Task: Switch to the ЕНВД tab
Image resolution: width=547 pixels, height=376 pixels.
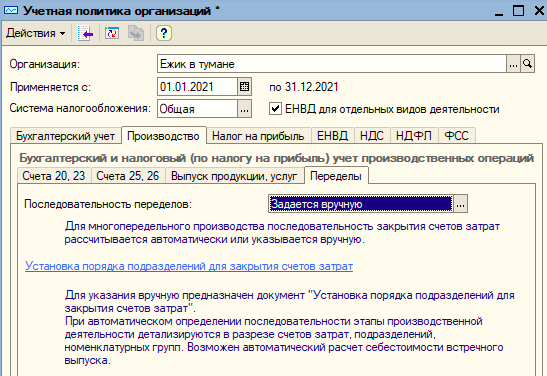Action: pyautogui.click(x=332, y=136)
